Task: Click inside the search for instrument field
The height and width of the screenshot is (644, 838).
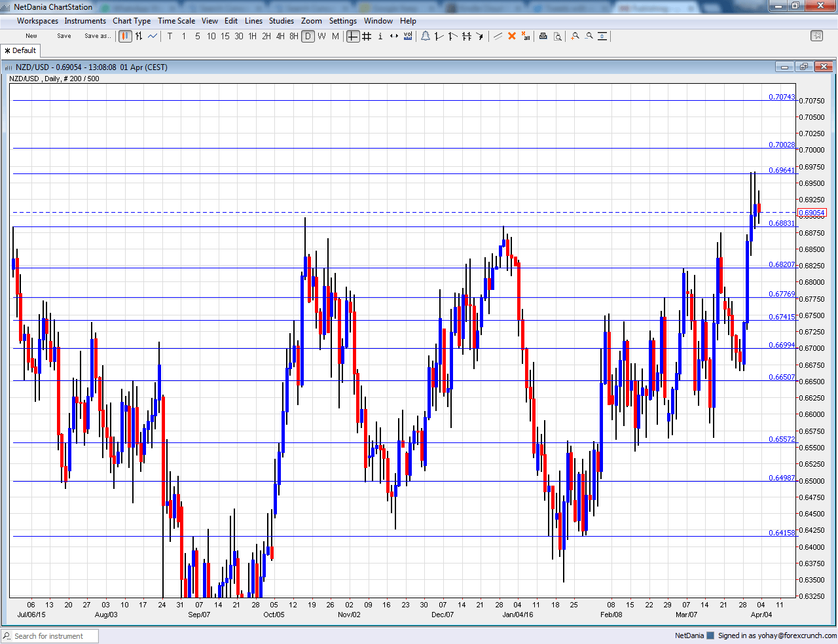Action: 49,635
